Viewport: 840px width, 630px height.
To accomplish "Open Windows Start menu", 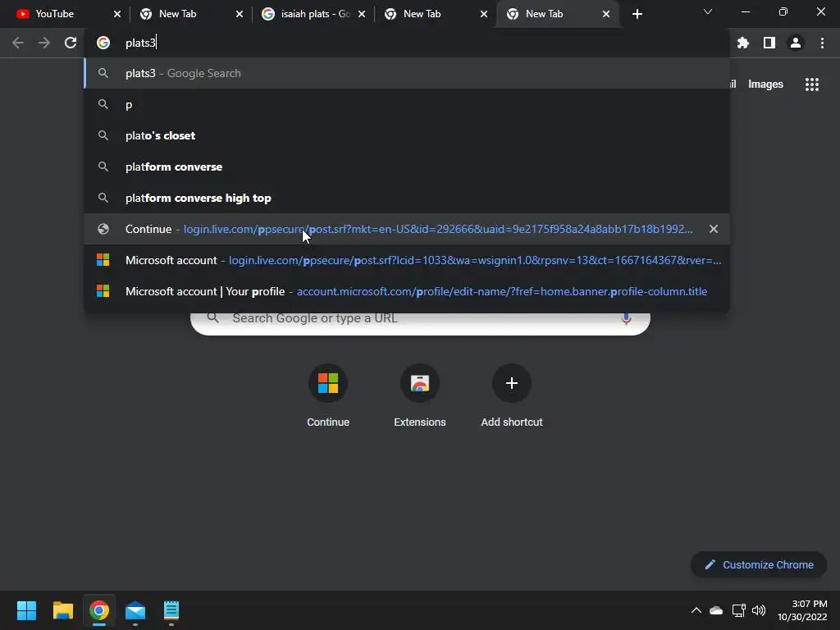I will tap(26, 610).
